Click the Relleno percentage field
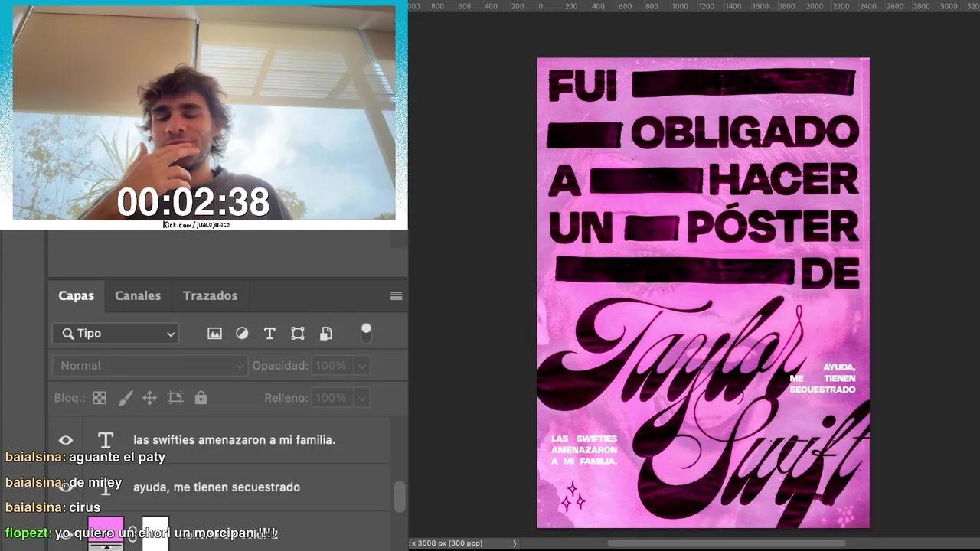980x551 pixels. 333,398
